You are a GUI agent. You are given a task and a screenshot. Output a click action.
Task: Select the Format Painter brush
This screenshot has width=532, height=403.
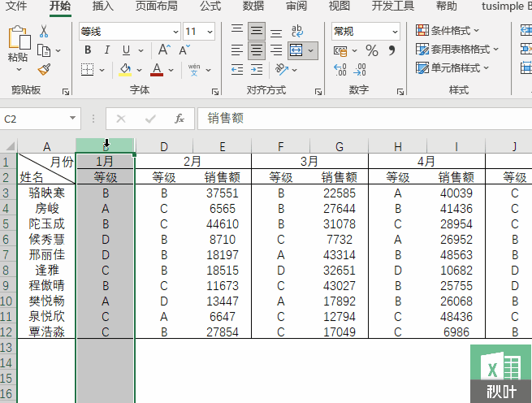44,70
